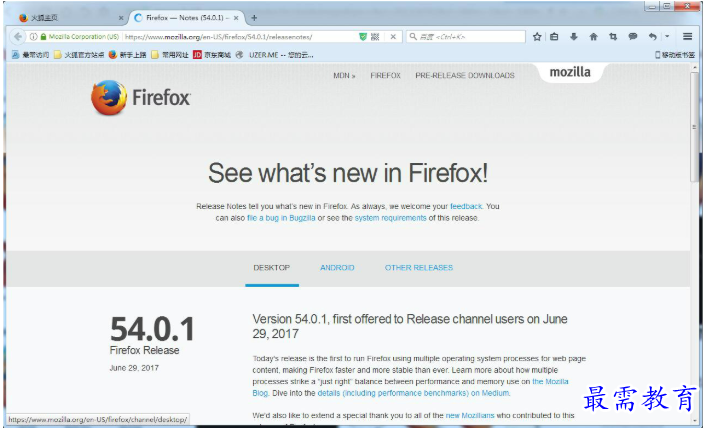
Task: Open mobile bookmarks at right of bookmarks bar
Action: (675, 55)
